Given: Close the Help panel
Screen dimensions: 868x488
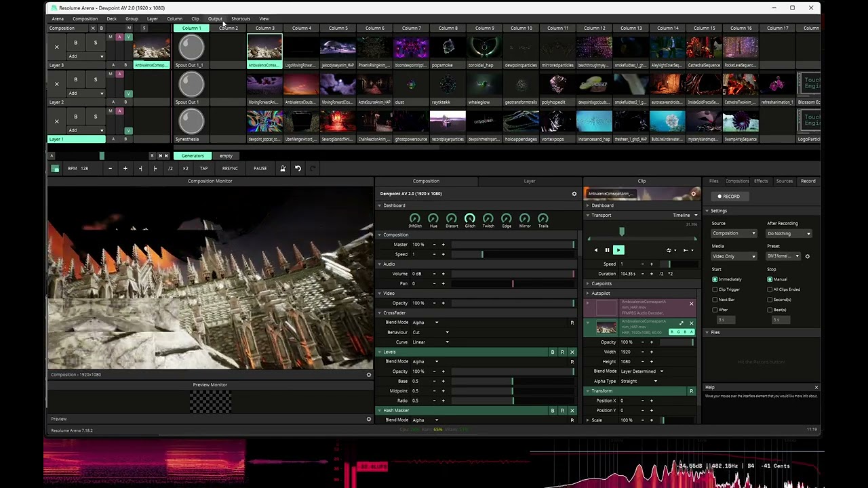Looking at the screenshot, I should tap(816, 388).
